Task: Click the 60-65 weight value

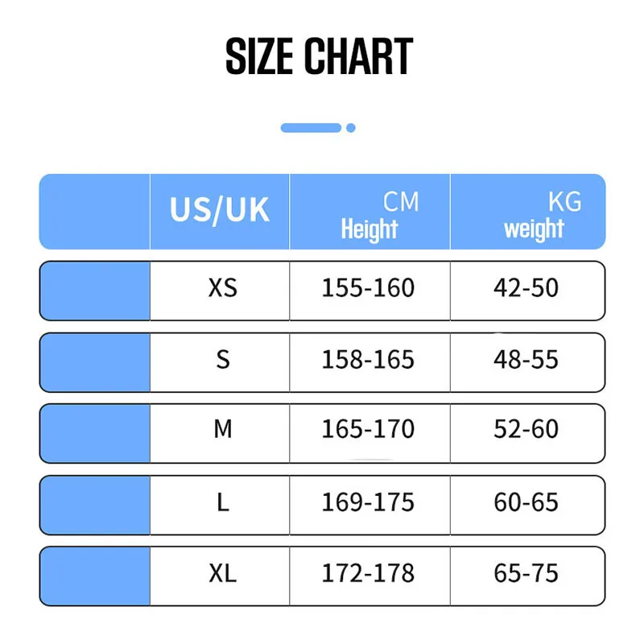Action: pos(526,502)
